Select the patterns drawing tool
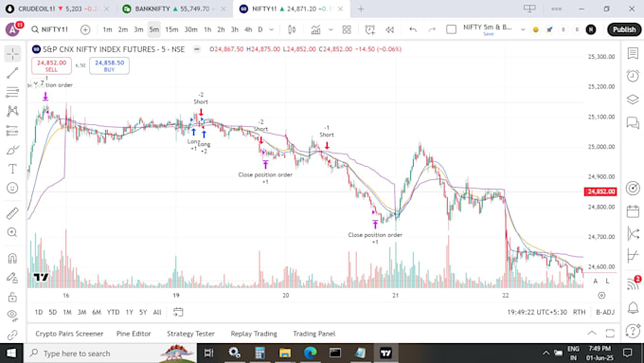The image size is (644, 363). (12, 111)
